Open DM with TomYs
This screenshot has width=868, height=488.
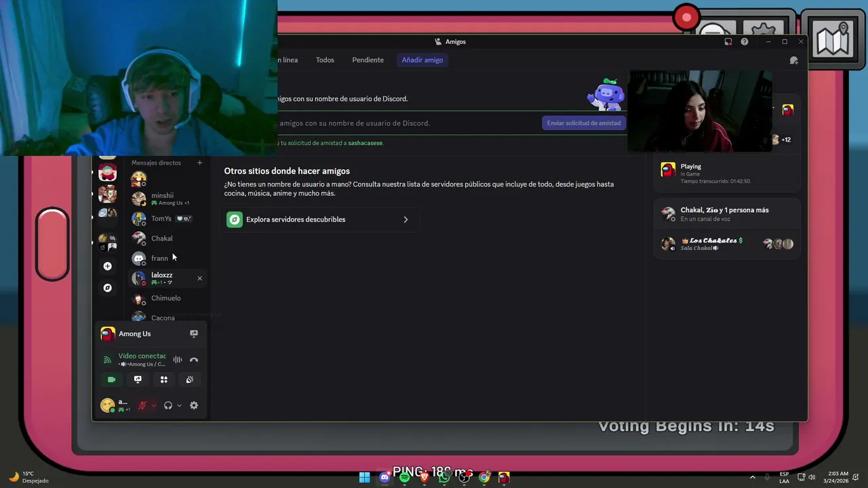coord(167,218)
